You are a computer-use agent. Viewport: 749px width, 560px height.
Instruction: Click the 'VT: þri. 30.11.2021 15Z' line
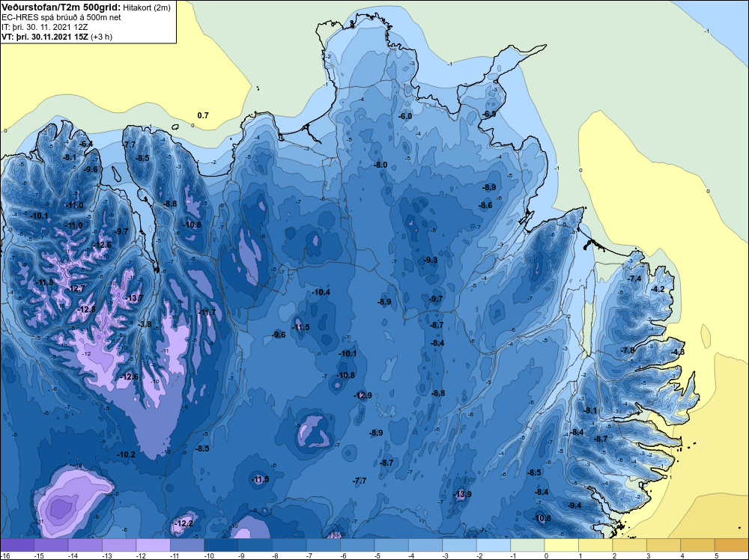coord(46,37)
